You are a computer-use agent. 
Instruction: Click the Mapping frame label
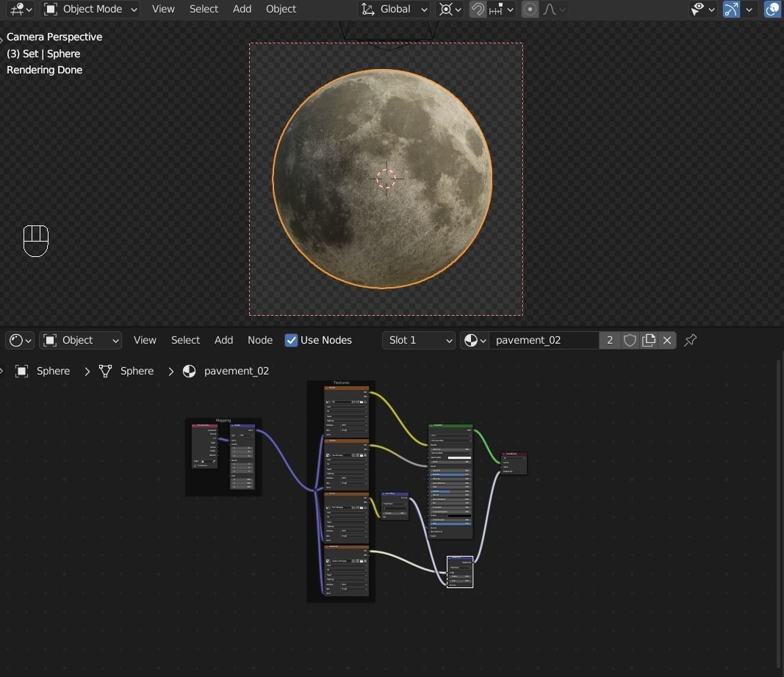223,420
